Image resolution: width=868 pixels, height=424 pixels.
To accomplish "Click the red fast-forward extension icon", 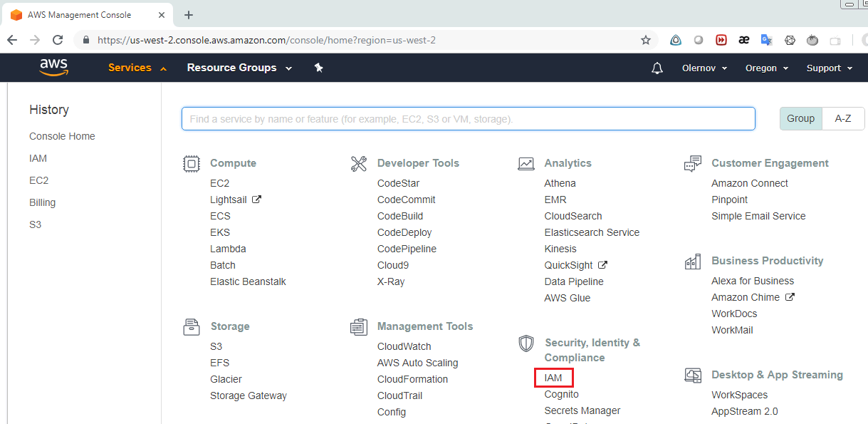I will [721, 40].
